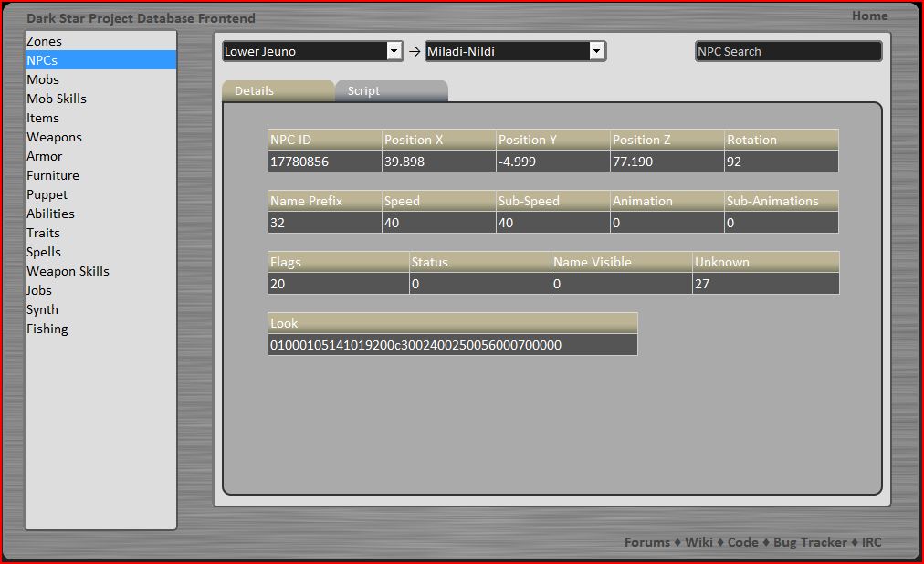924x564 pixels.
Task: Select Armor in the left list
Action: [45, 156]
